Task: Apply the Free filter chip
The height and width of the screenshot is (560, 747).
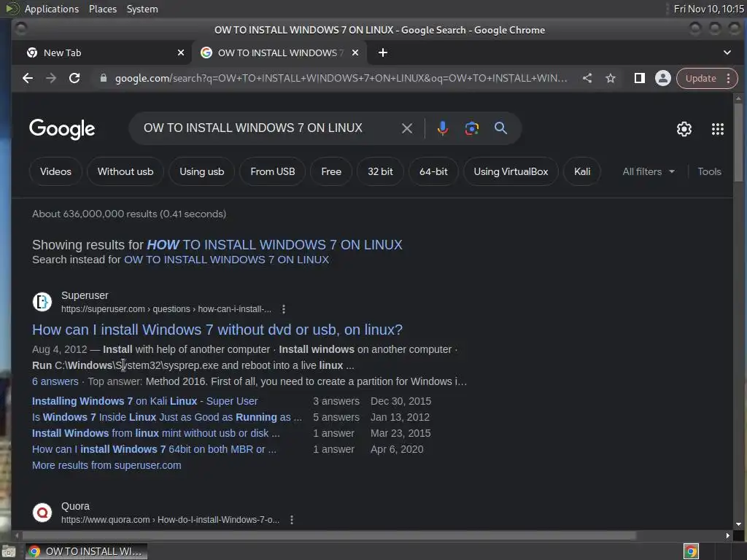Action: [x=331, y=171]
